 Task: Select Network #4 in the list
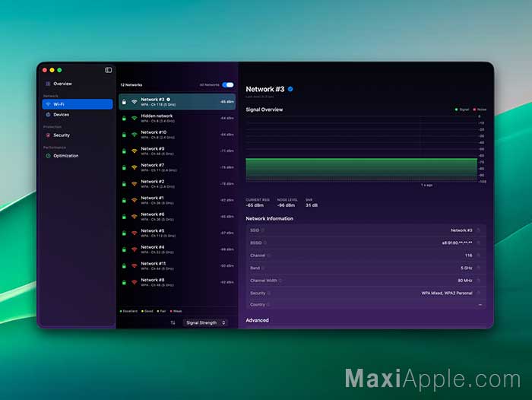[x=177, y=249]
